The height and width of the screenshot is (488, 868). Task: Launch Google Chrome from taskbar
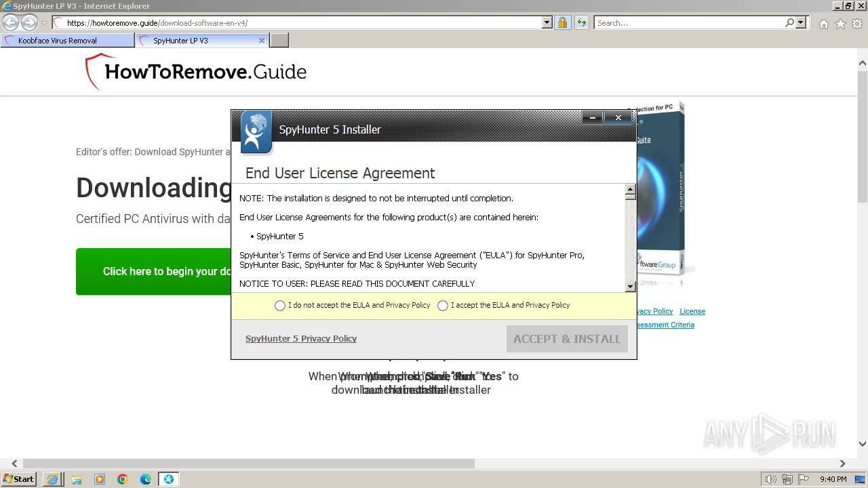(122, 479)
